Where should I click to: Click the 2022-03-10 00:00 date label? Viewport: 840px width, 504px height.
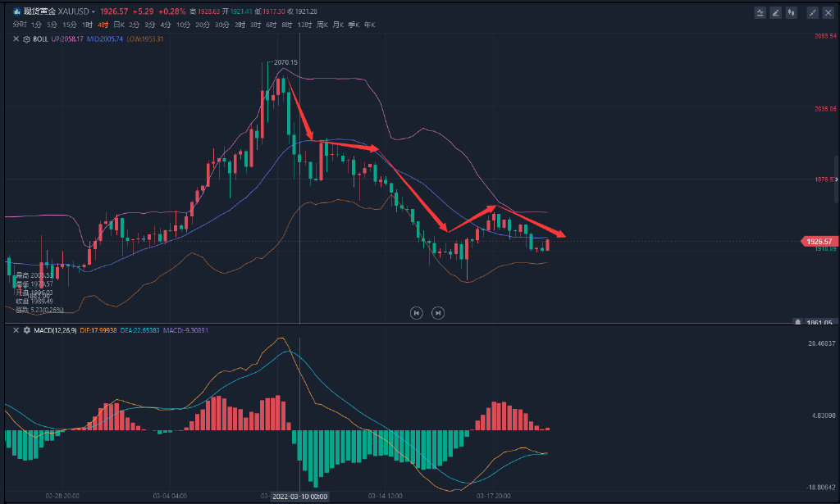click(299, 497)
